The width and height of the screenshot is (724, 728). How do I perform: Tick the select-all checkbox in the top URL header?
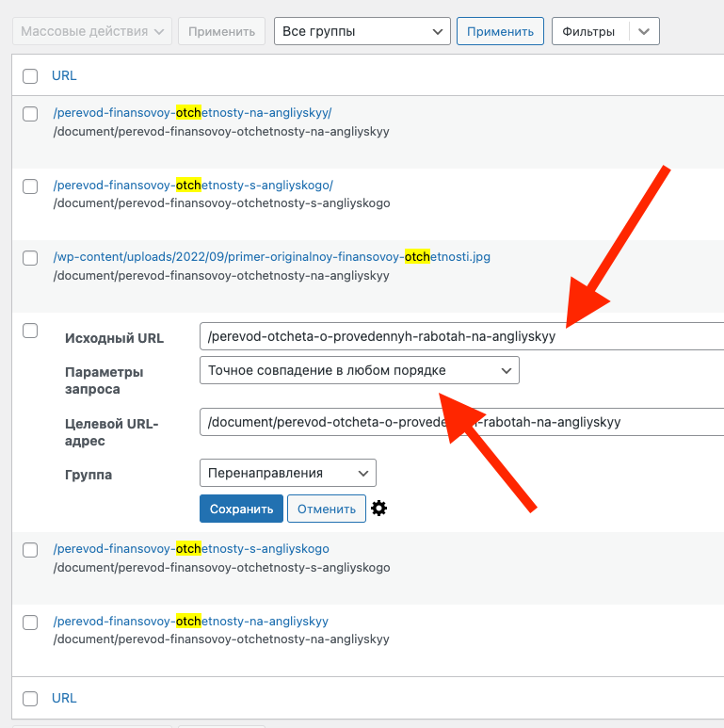click(30, 76)
